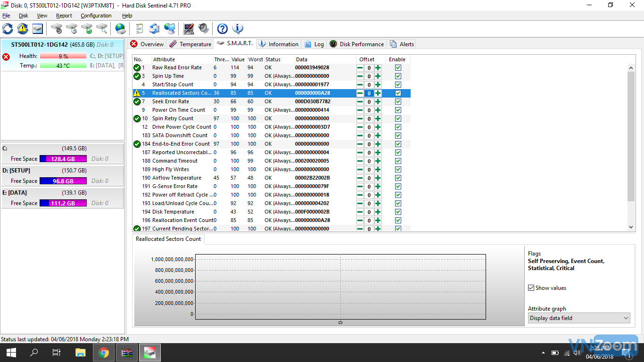Decrease offset for Command Timeout
The height and width of the screenshot is (362, 644).
point(360,161)
